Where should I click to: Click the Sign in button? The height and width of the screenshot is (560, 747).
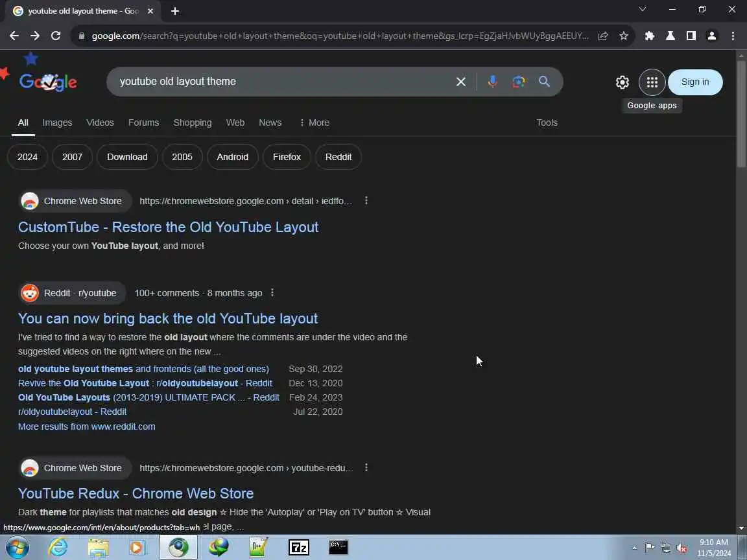695,82
